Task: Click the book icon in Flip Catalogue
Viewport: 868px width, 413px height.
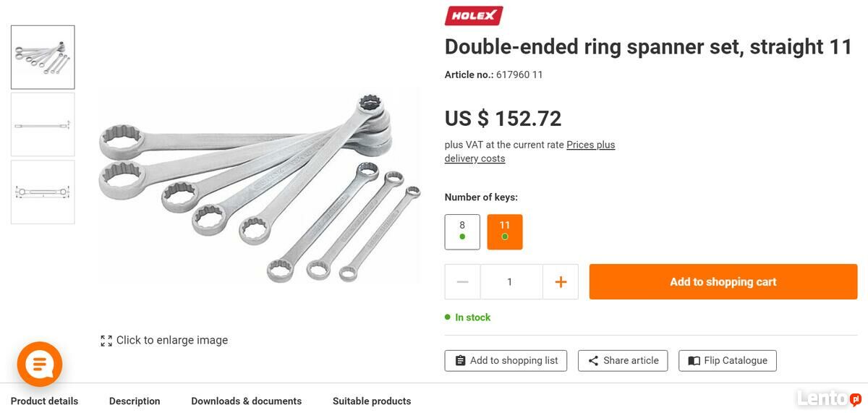Action: point(694,361)
